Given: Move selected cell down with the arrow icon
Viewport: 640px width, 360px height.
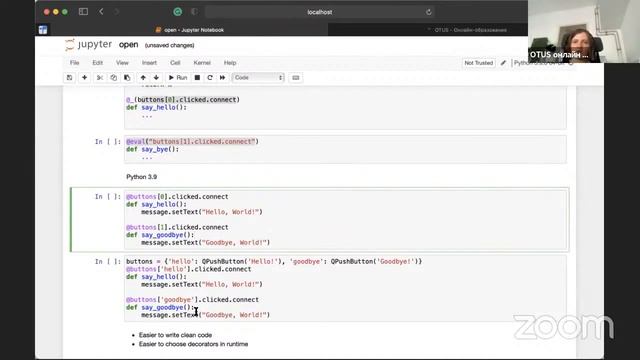Looking at the screenshot, I should [x=156, y=78].
